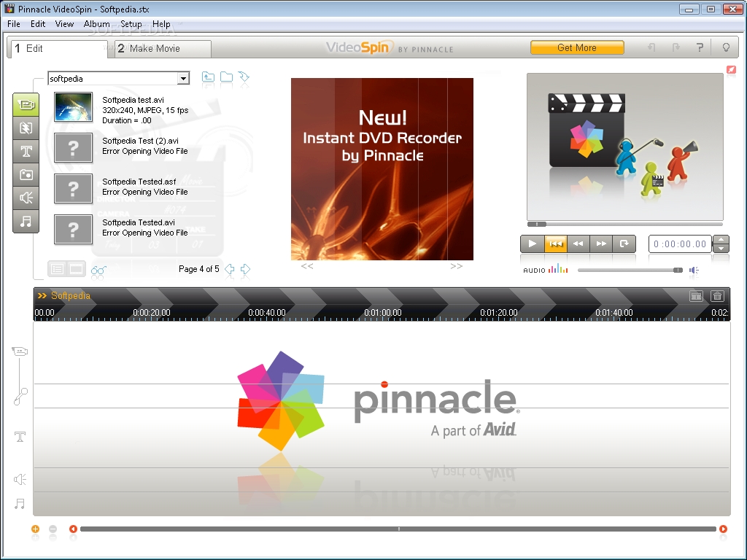The height and width of the screenshot is (560, 747).
Task: Play the preview video
Action: click(x=532, y=244)
